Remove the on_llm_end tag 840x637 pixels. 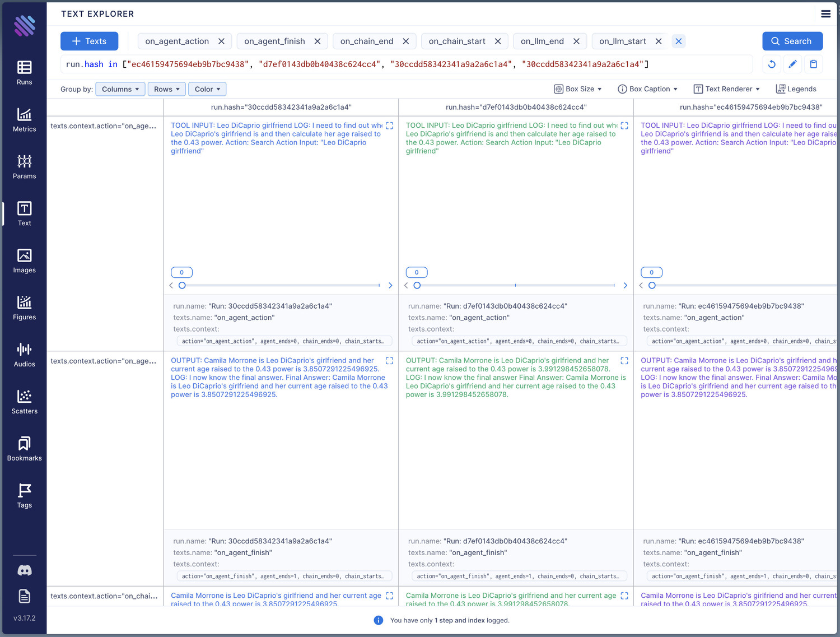tap(576, 41)
